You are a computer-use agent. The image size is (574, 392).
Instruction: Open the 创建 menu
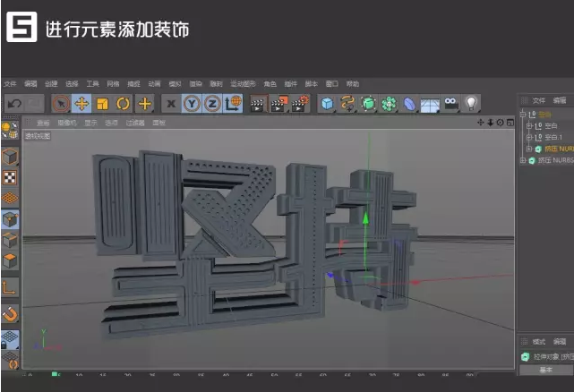pos(51,84)
